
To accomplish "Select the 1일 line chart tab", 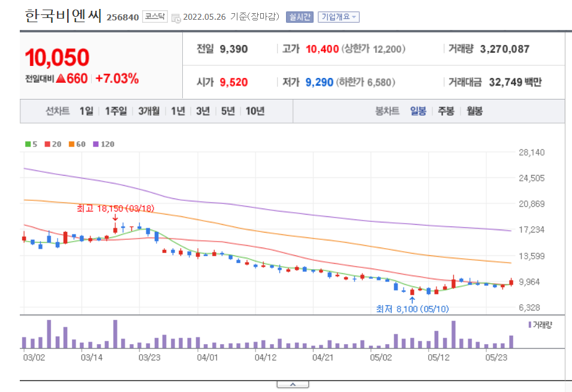I will (86, 111).
